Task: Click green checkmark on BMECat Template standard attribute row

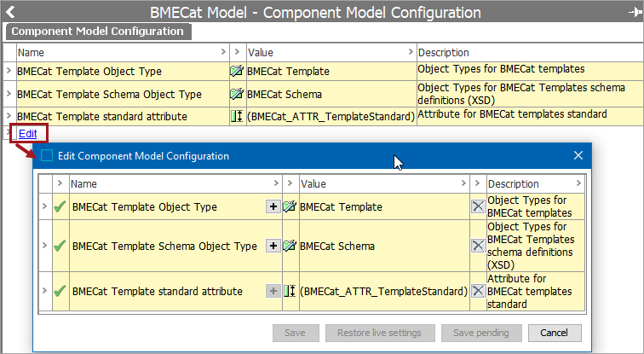Action: click(x=60, y=291)
